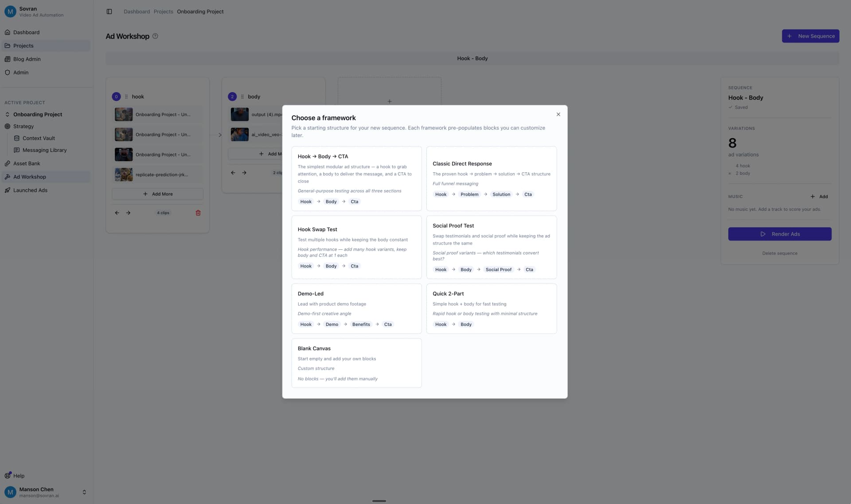Image resolution: width=851 pixels, height=504 pixels.
Task: Click the Help icon at bottom left
Action: (x=7, y=475)
